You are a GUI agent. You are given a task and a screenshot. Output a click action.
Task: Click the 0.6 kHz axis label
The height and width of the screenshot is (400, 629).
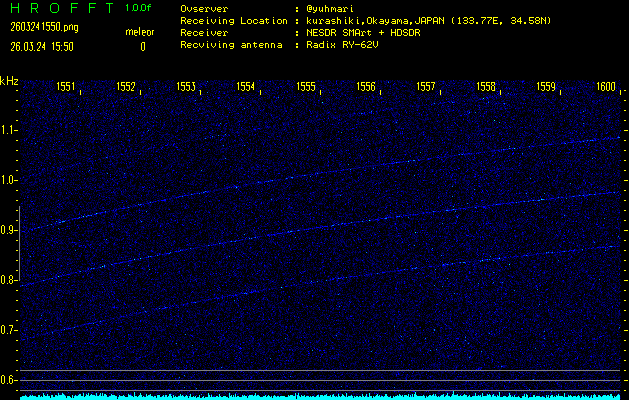click(x=10, y=380)
